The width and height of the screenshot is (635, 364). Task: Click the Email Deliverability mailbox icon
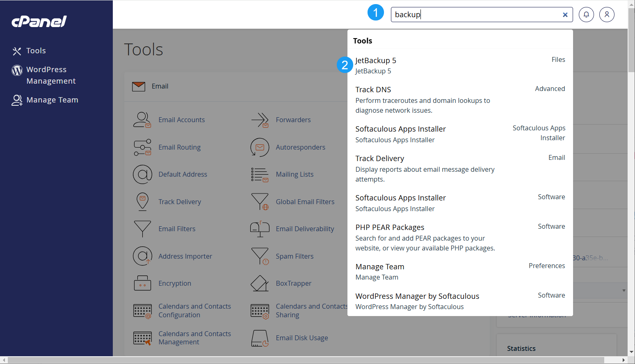(260, 229)
